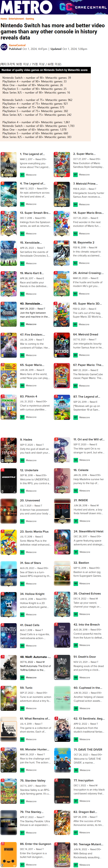108x868 pixels.
Task: Click the GC author avatar icon
Action: (x=4, y=47)
